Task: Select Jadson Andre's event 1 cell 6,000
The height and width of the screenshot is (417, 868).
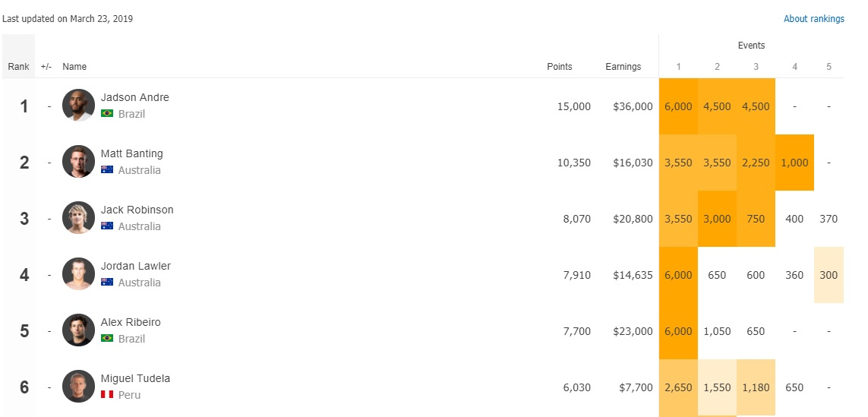Action: pyautogui.click(x=678, y=106)
